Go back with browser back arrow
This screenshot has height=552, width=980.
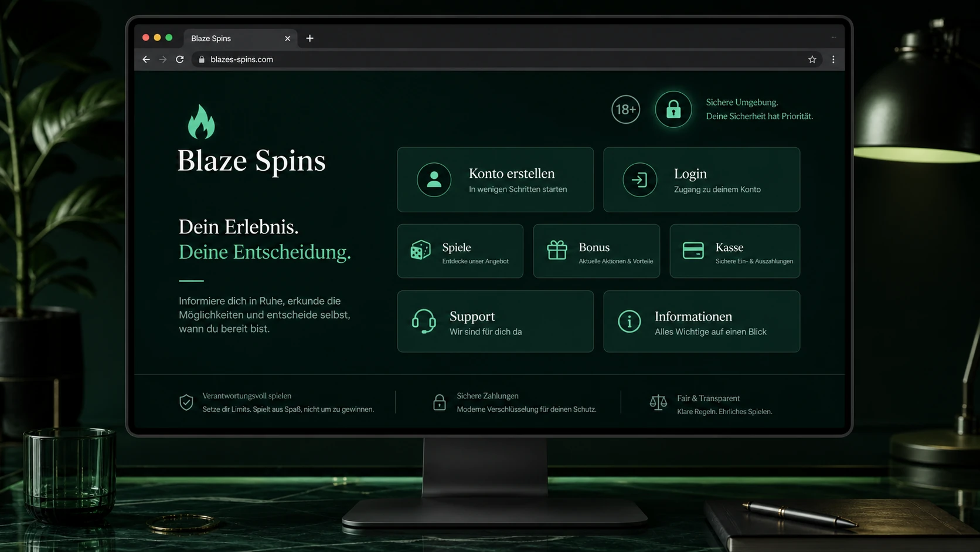(147, 59)
